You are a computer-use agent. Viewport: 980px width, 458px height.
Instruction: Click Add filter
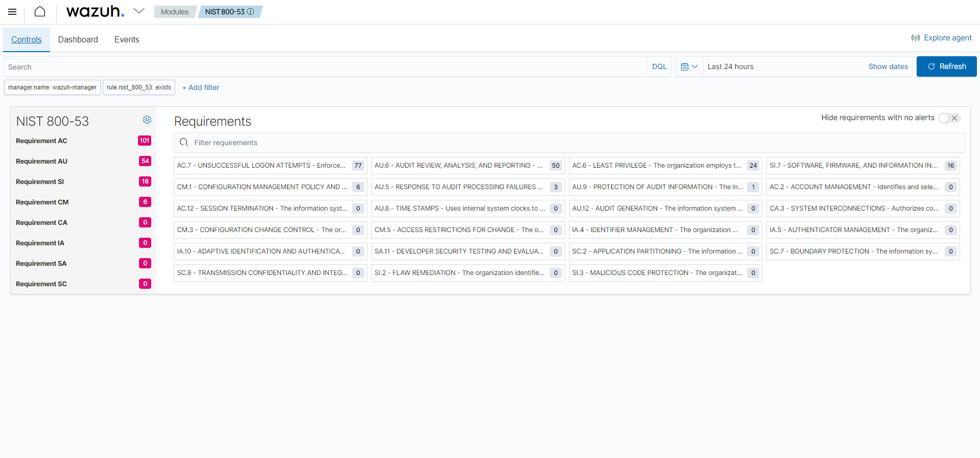click(201, 87)
